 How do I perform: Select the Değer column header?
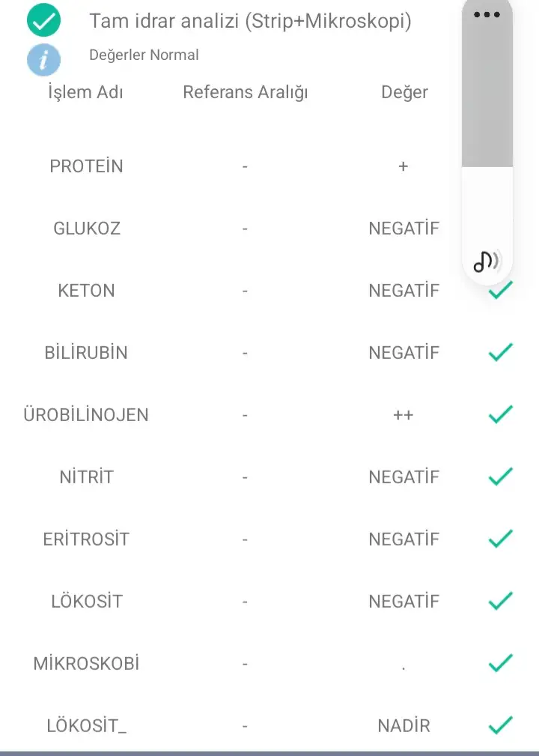[404, 92]
